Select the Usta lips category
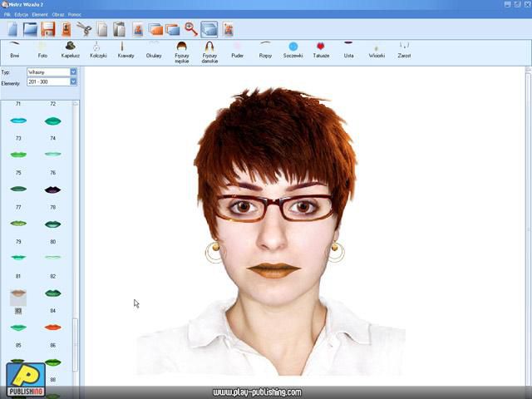 click(348, 50)
